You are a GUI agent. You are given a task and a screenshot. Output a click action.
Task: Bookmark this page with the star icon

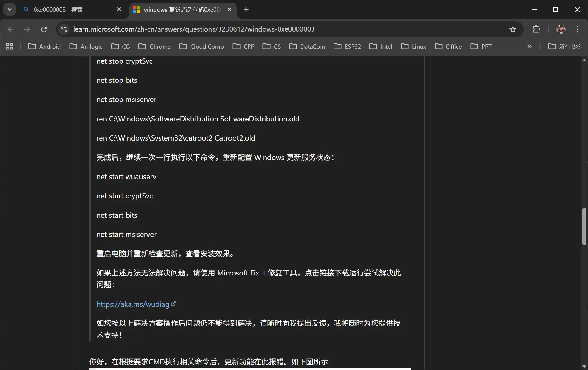click(513, 29)
